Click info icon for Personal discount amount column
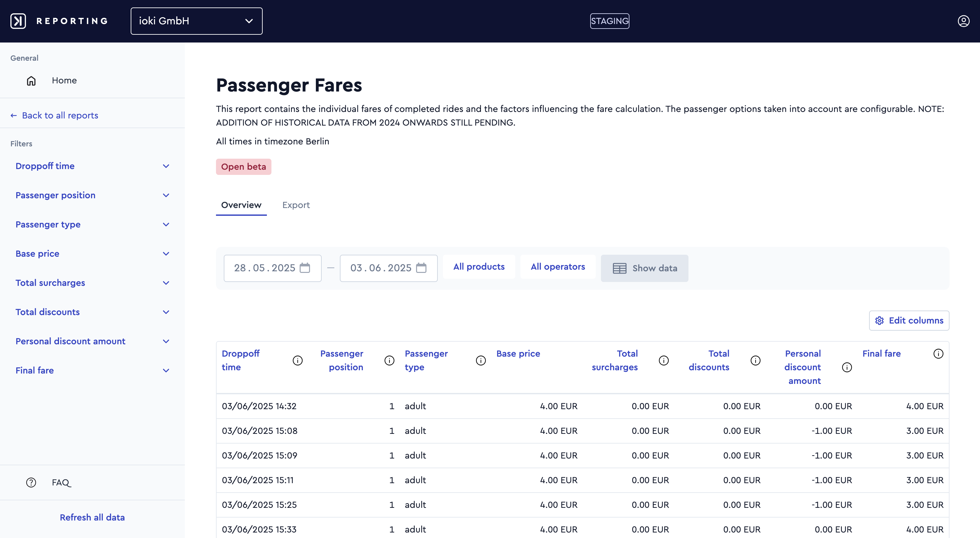The height and width of the screenshot is (538, 980). coord(847,367)
